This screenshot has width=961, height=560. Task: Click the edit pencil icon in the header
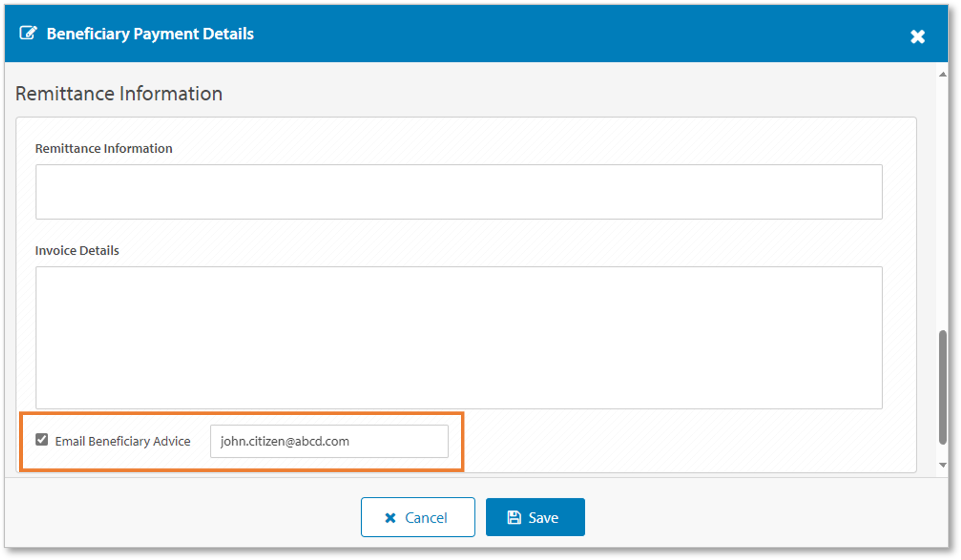point(28,33)
